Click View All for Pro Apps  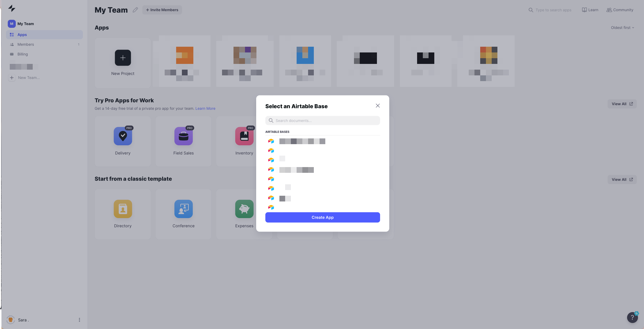tap(622, 104)
